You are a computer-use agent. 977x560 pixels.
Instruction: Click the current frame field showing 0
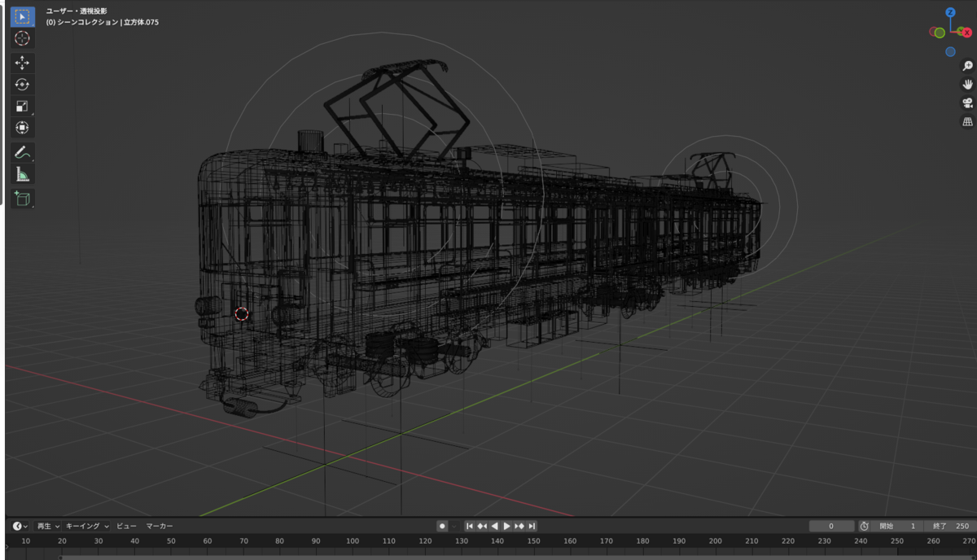pyautogui.click(x=831, y=526)
